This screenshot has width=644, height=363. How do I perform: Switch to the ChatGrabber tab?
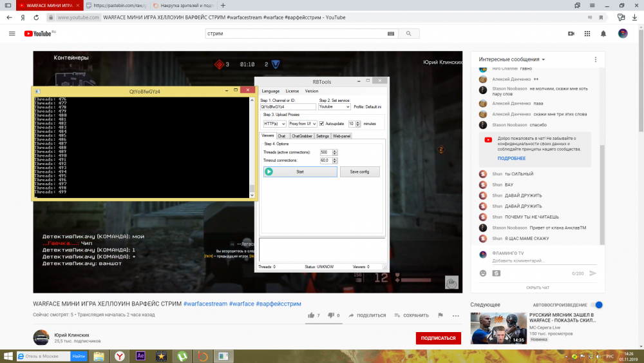(x=301, y=136)
